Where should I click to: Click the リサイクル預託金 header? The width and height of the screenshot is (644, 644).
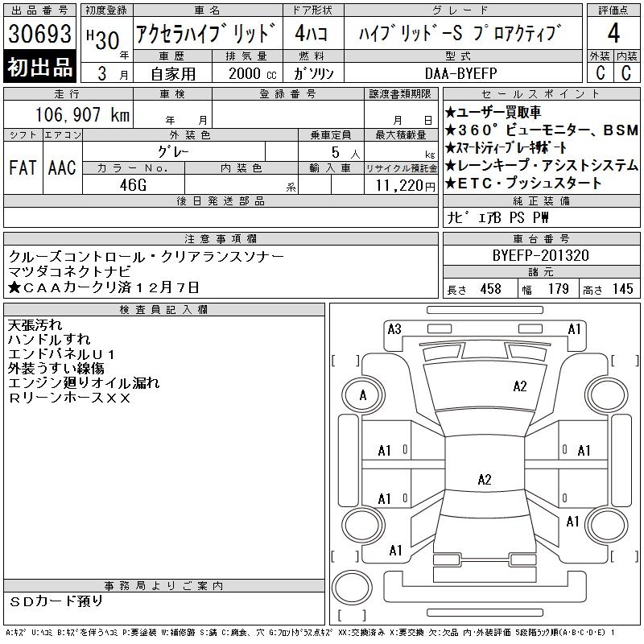click(401, 168)
